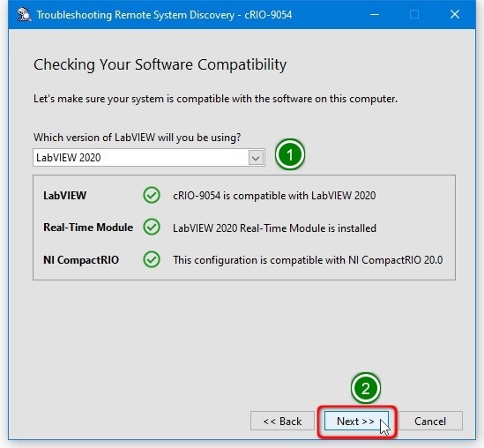Minimize the troubleshooting window
Screen dimensions: 484x448
[375, 14]
